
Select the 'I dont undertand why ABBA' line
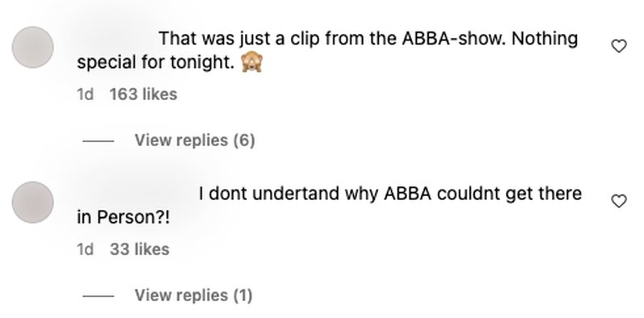point(390,194)
